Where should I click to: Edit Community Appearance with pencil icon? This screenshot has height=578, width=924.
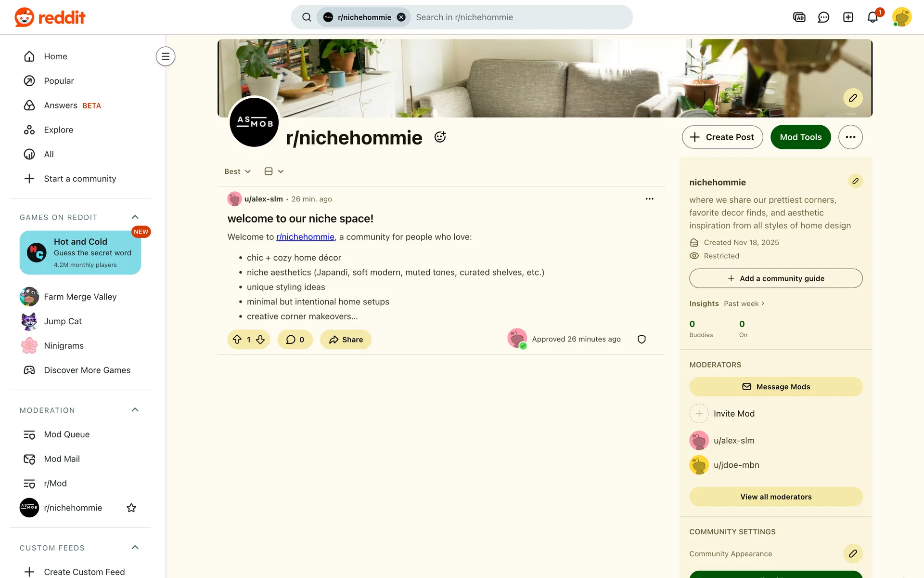coord(853,553)
